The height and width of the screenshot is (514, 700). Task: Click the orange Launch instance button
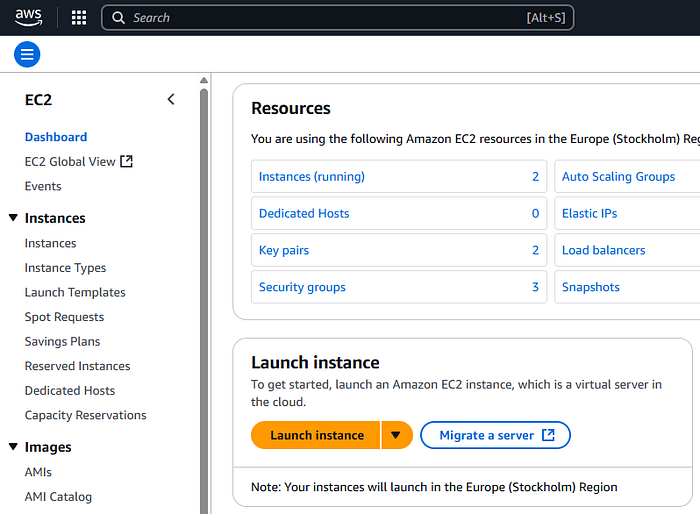point(316,435)
